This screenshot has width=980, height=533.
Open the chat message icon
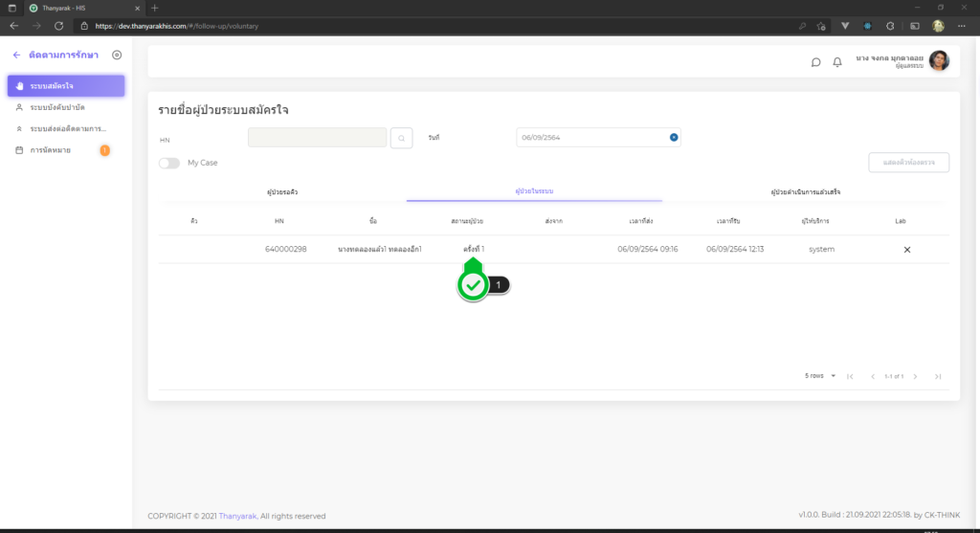click(x=815, y=62)
